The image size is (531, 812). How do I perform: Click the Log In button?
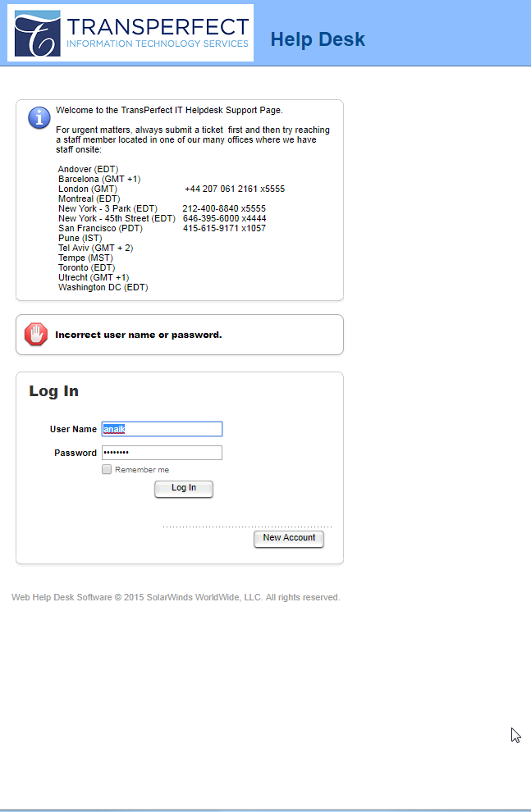coord(183,488)
